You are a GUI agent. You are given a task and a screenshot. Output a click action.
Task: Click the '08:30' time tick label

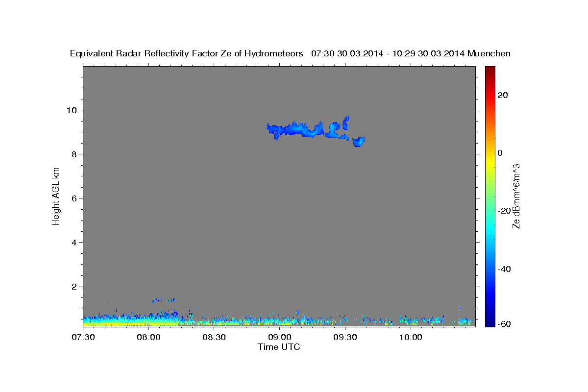click(x=214, y=338)
